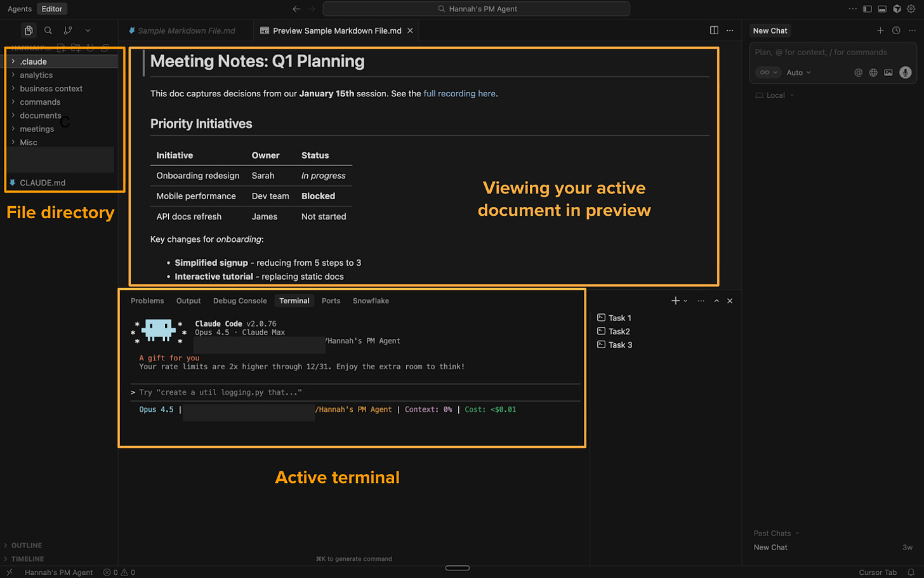The image size is (924, 578).
Task: Start voice input with microphone button
Action: coord(906,72)
